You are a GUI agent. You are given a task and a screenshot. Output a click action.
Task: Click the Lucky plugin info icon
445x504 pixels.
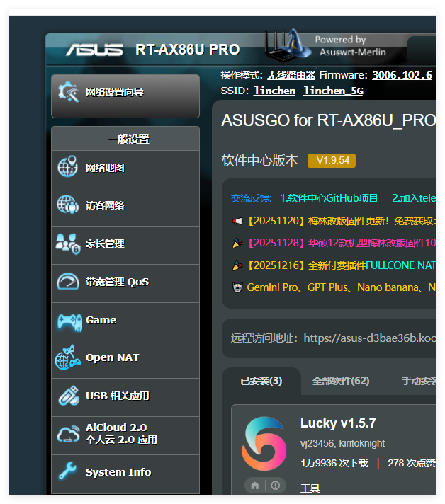coord(275,485)
